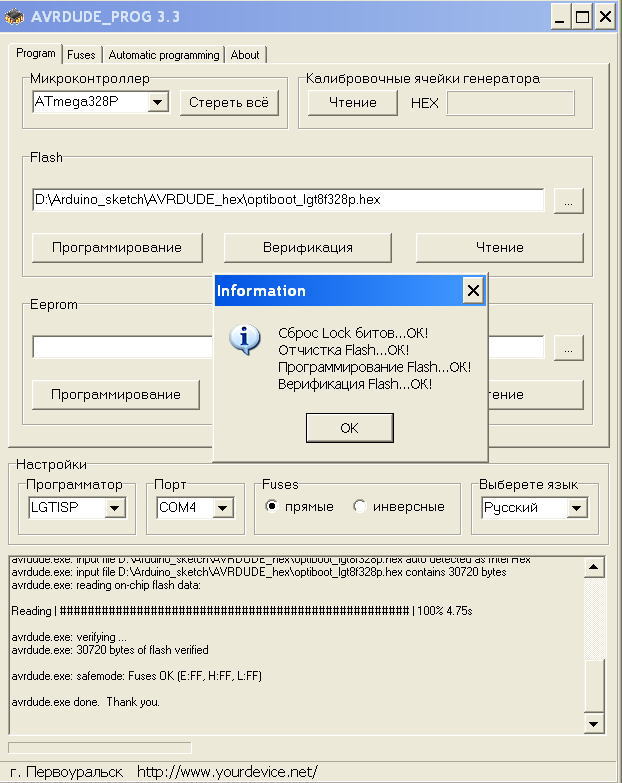Click the Стереть всё erase button
The height and width of the screenshot is (783, 622).
click(229, 103)
